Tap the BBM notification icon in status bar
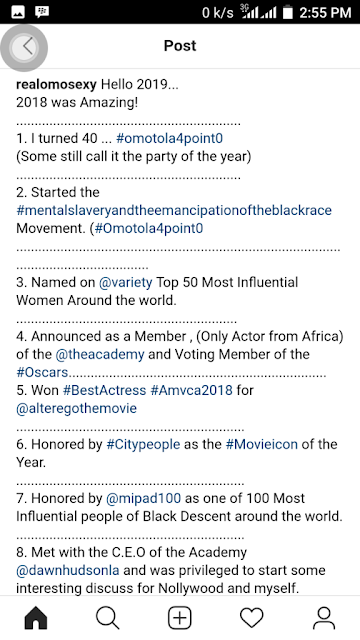 tap(42, 12)
